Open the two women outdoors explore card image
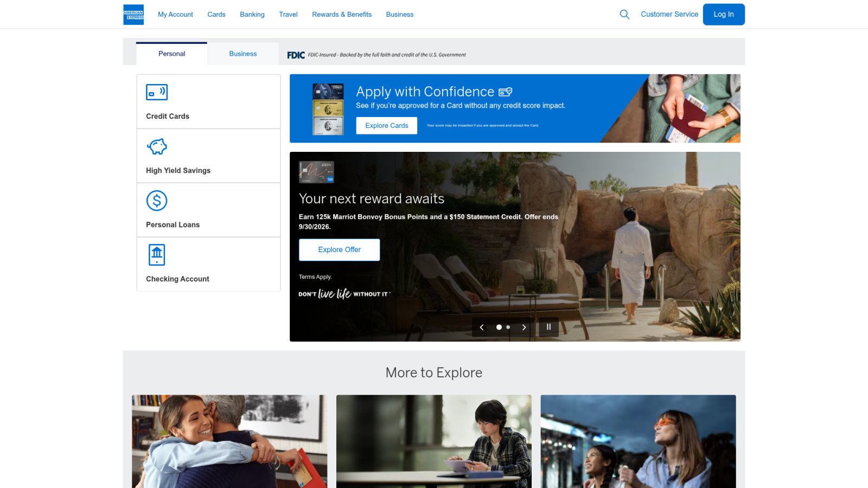 pyautogui.click(x=639, y=441)
